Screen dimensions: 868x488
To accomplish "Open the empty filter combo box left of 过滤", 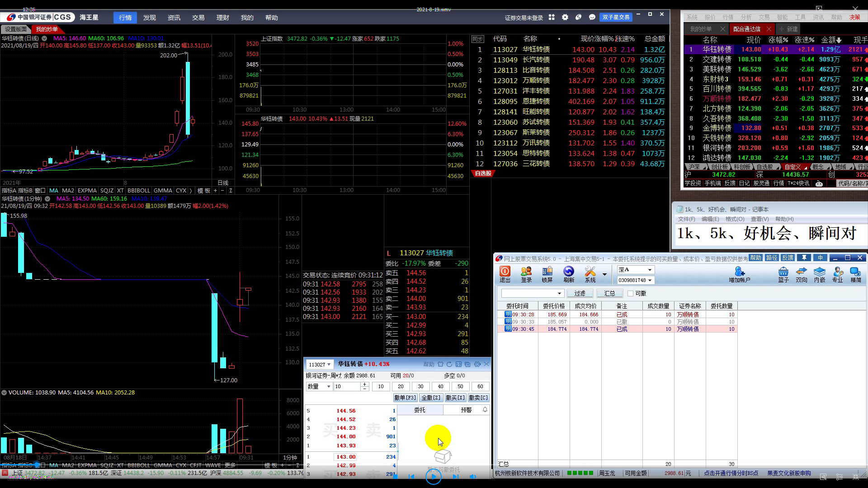I will [532, 293].
